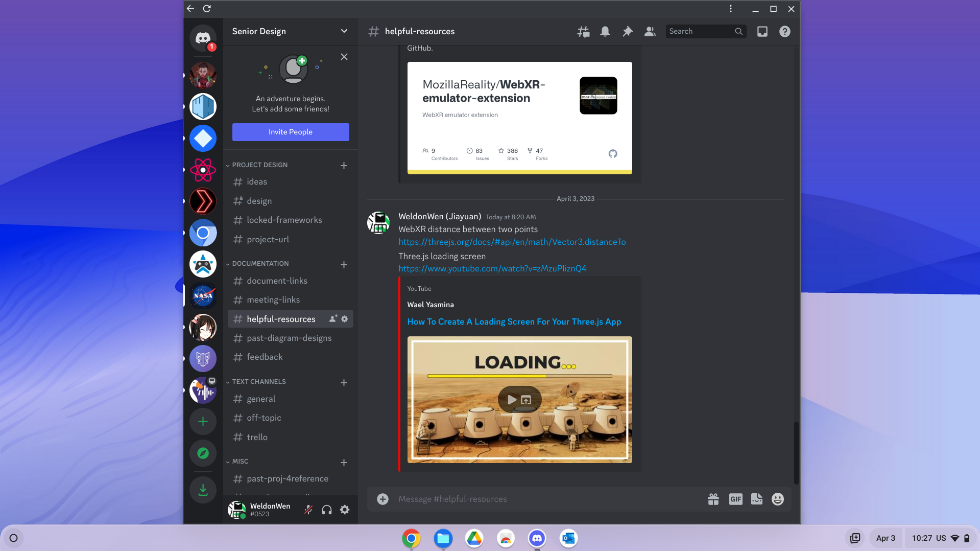
Task: Add channel to DOCUMENTATION category
Action: [344, 265]
